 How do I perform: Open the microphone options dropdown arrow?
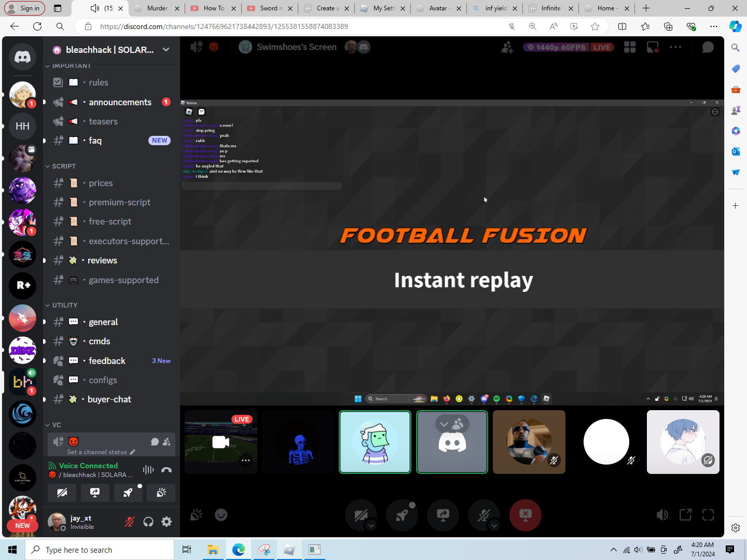(x=494, y=526)
